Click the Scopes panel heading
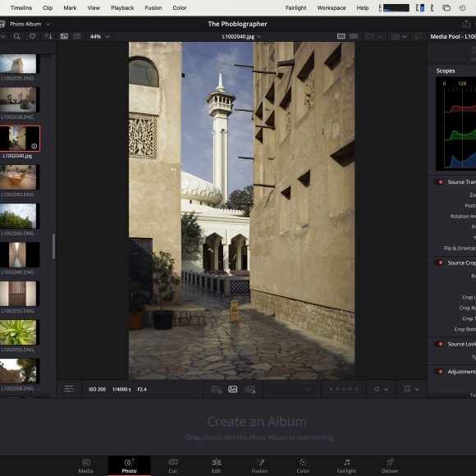The image size is (476, 476). point(446,71)
